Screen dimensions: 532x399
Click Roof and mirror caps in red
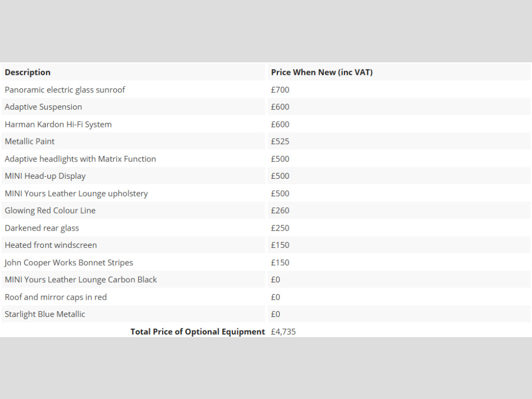tap(56, 297)
